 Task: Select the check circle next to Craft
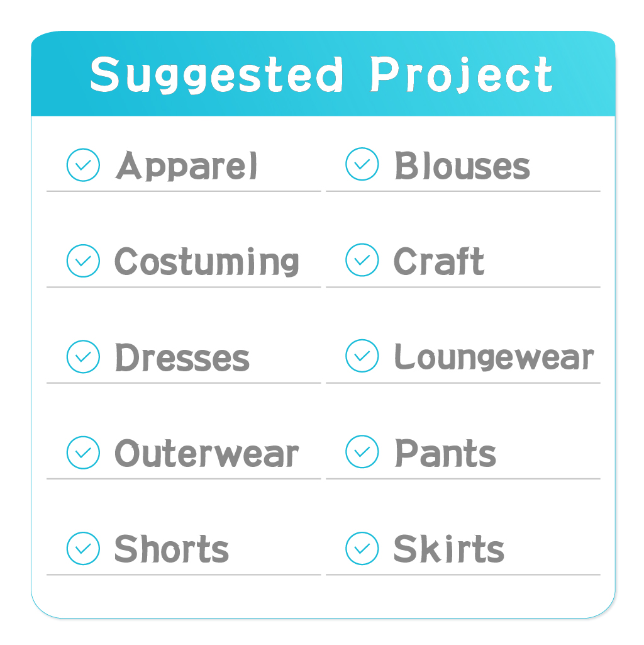362,260
